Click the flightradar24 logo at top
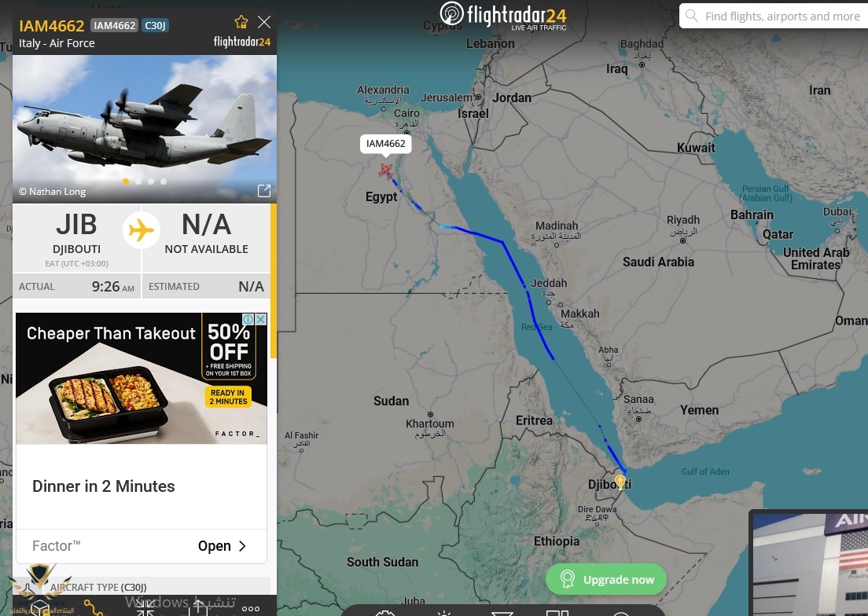The height and width of the screenshot is (616, 868). click(x=503, y=16)
